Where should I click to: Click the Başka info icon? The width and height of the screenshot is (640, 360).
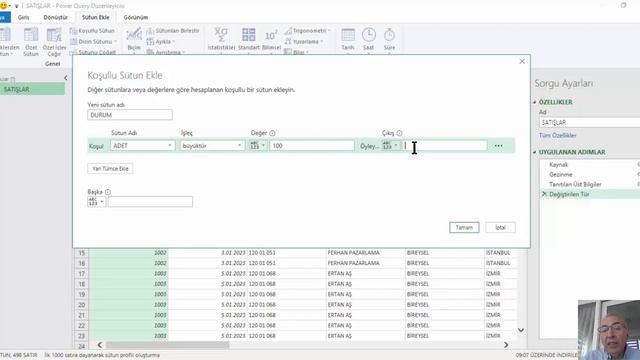[108, 192]
